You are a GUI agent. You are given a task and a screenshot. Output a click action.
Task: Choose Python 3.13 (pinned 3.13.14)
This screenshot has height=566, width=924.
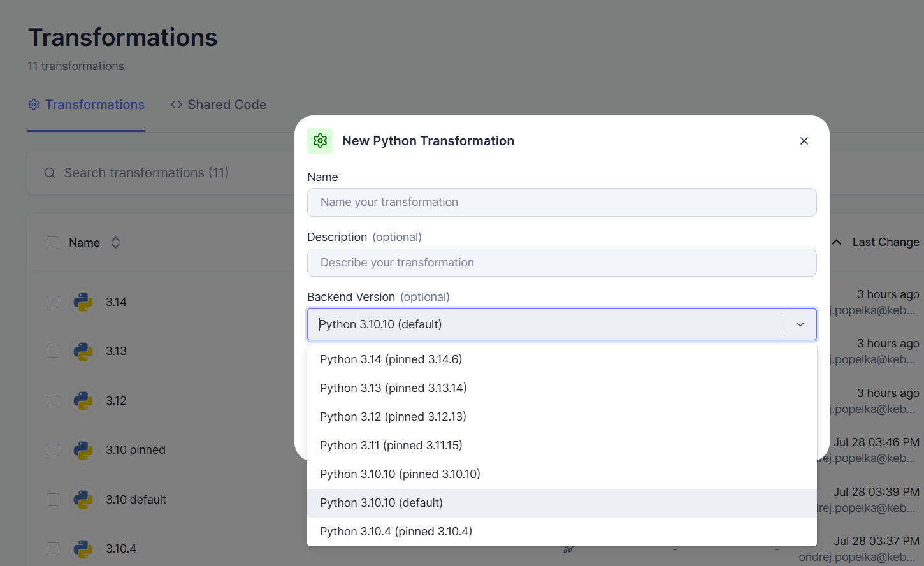[562, 388]
